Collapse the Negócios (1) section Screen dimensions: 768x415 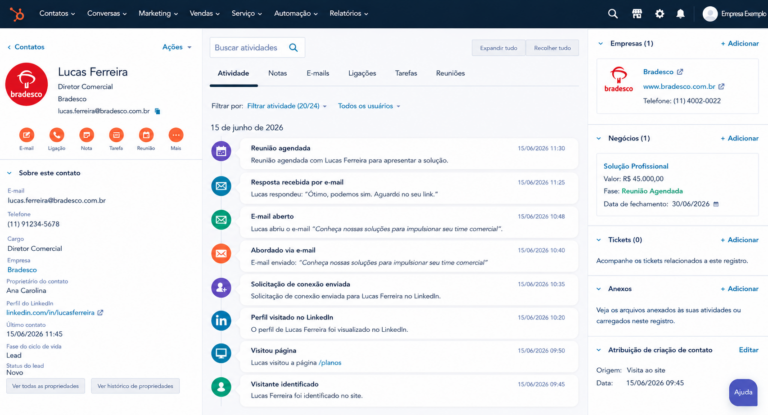click(599, 139)
